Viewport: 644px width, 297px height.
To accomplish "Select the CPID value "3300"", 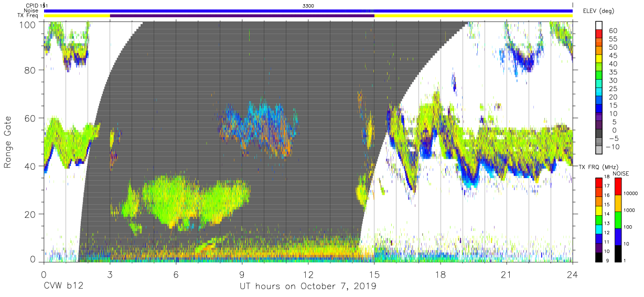I will pyautogui.click(x=309, y=6).
